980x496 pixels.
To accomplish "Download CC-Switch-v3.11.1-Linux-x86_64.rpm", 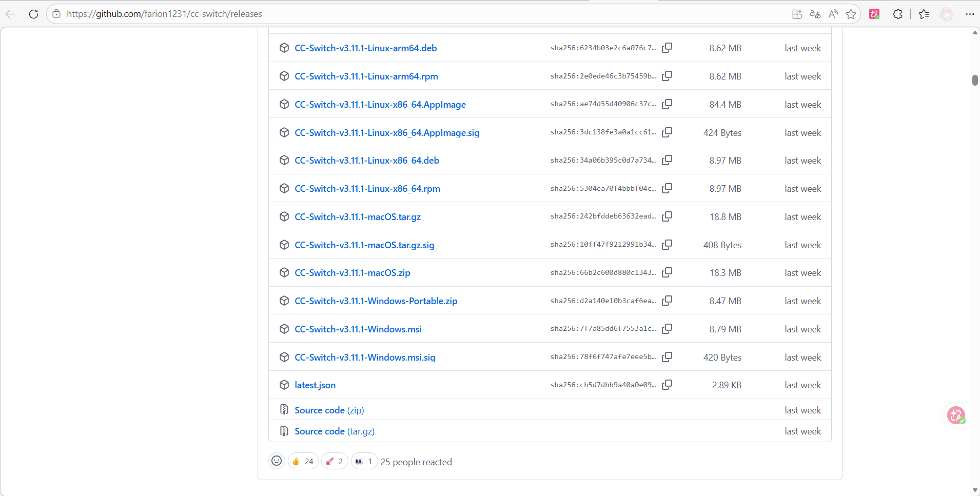I will point(367,188).
